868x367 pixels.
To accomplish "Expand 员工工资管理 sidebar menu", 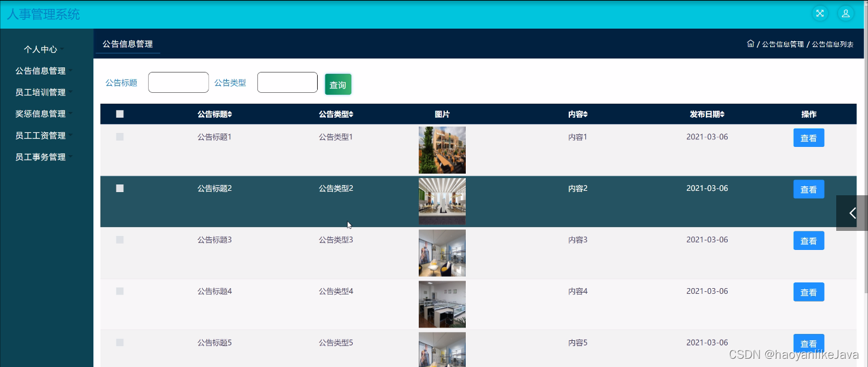I will pos(41,135).
